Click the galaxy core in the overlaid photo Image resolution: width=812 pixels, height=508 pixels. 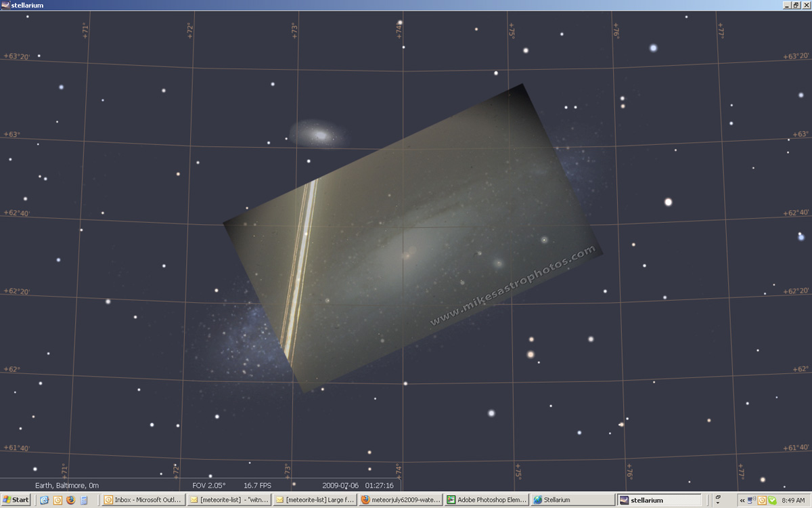click(x=407, y=255)
